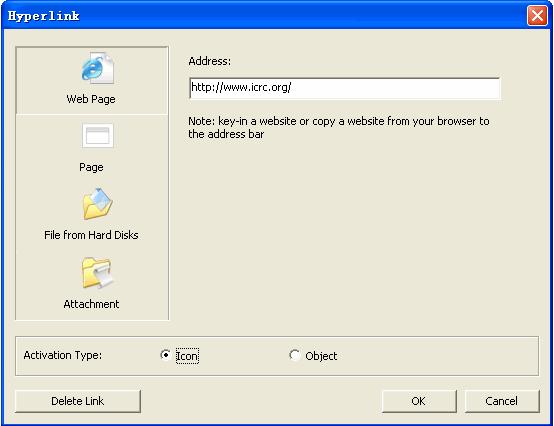Image resolution: width=554 pixels, height=426 pixels.
Task: Focus the Address input field
Action: pyautogui.click(x=344, y=88)
